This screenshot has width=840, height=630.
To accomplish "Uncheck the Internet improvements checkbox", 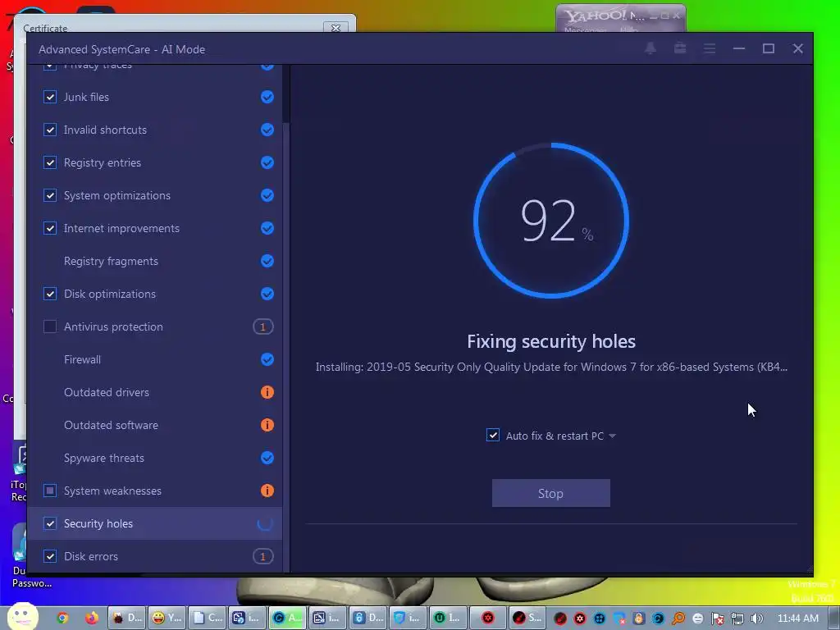I will tap(50, 228).
